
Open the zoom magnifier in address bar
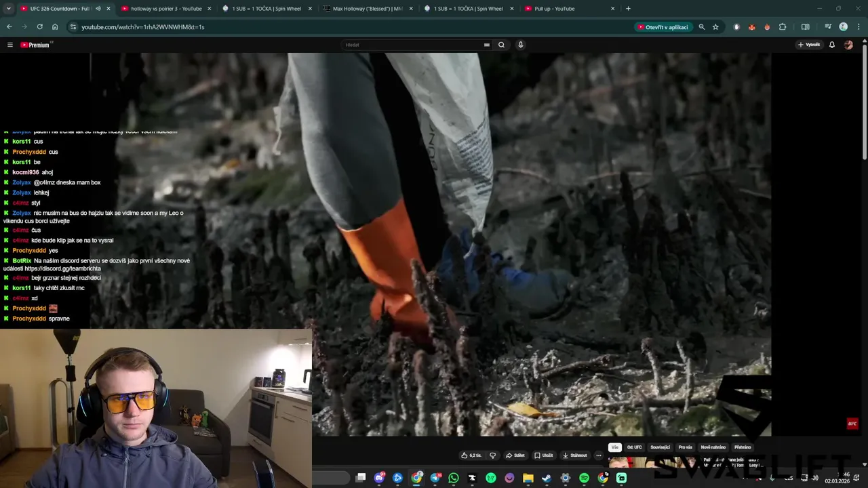point(702,27)
